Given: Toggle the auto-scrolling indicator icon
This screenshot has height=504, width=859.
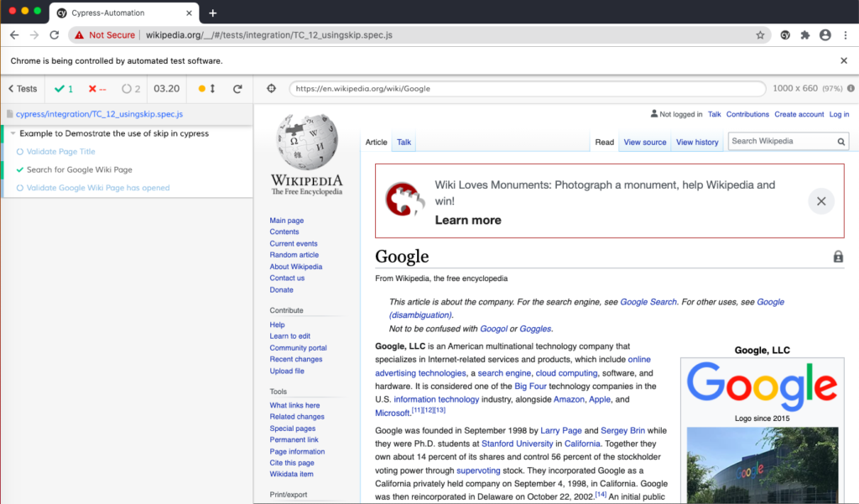Looking at the screenshot, I should [x=207, y=89].
